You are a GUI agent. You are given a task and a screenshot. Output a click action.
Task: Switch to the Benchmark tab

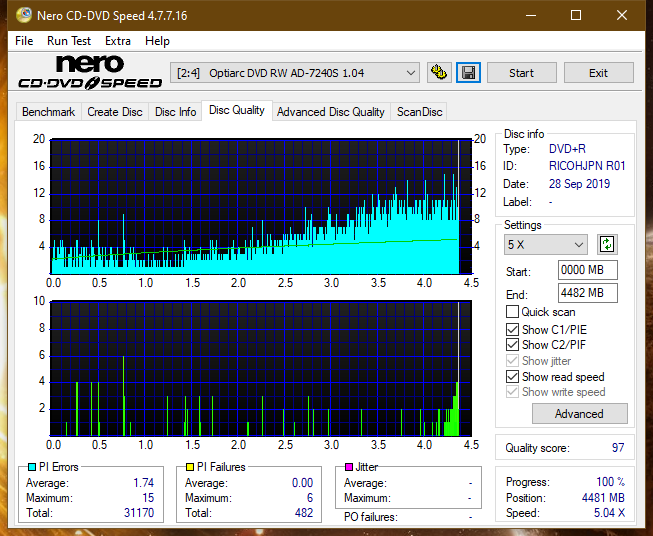pos(48,112)
